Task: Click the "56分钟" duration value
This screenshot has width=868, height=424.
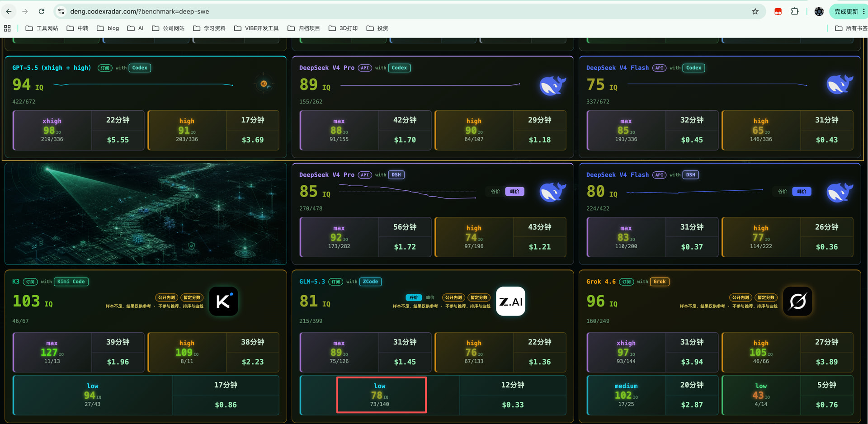Action: click(x=405, y=227)
